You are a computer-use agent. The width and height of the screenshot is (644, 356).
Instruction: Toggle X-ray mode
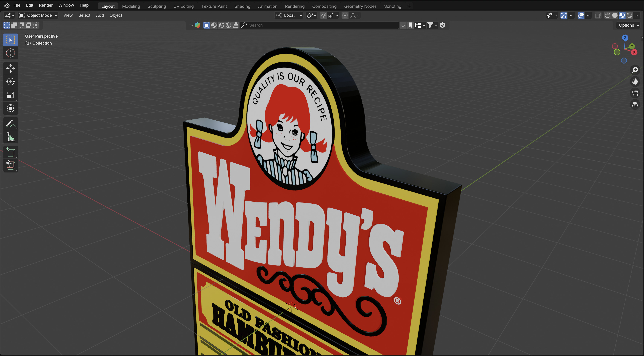(598, 15)
